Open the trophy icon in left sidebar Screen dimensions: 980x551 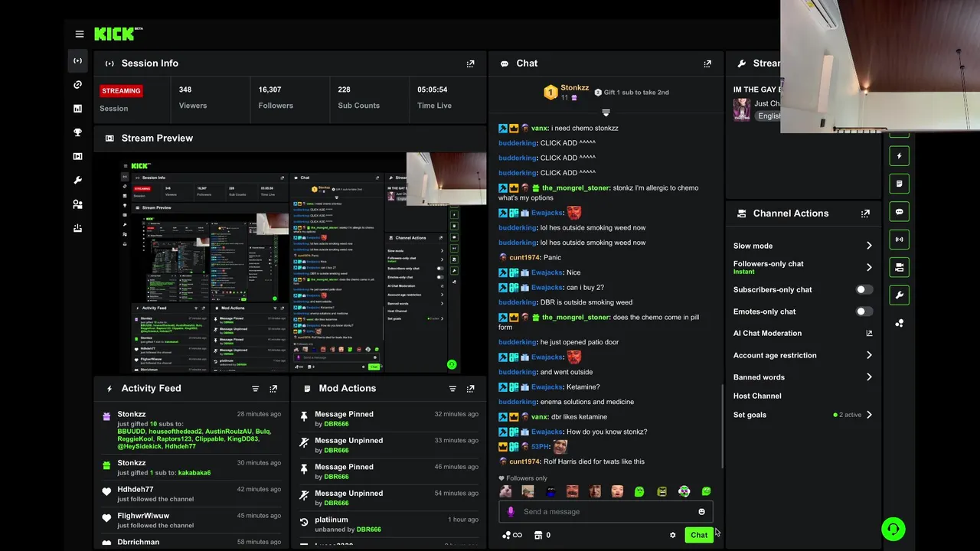(77, 132)
